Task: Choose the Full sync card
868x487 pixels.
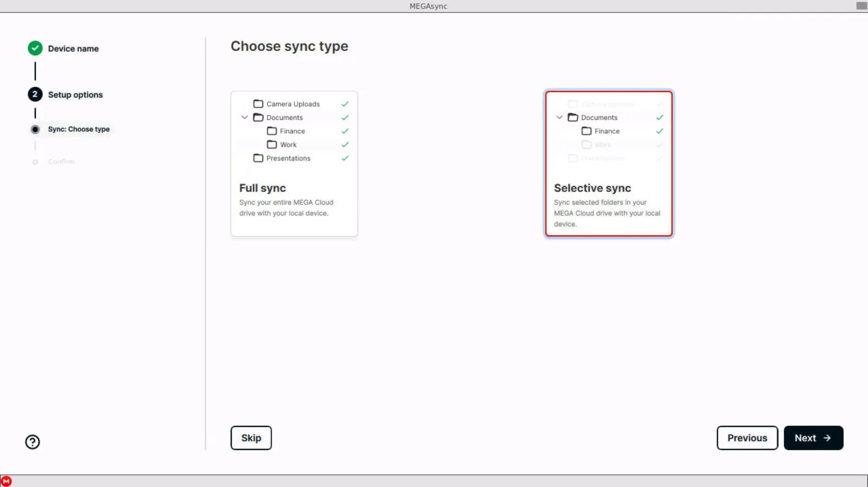Action: [294, 163]
